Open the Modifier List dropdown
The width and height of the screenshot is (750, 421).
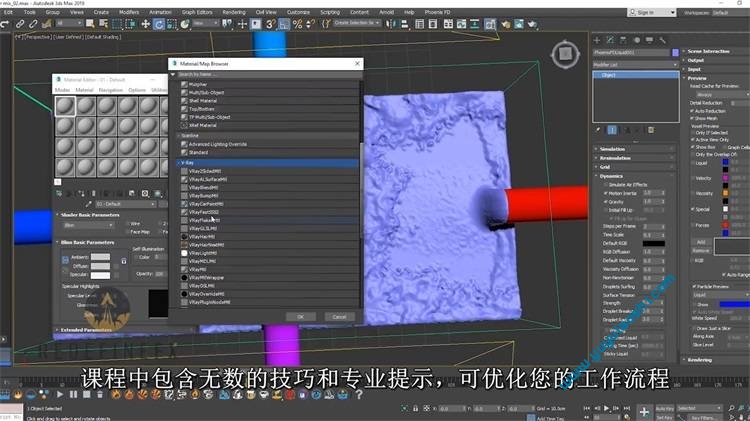point(636,65)
